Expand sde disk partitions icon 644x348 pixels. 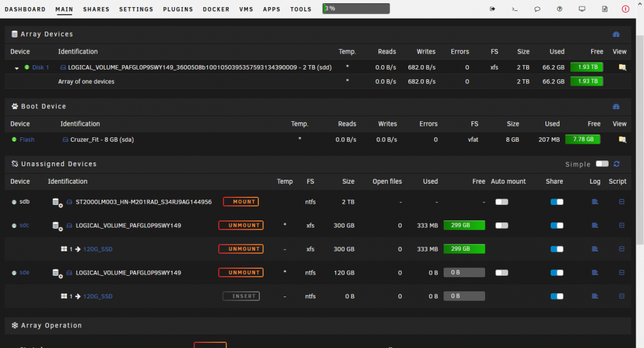tap(57, 273)
